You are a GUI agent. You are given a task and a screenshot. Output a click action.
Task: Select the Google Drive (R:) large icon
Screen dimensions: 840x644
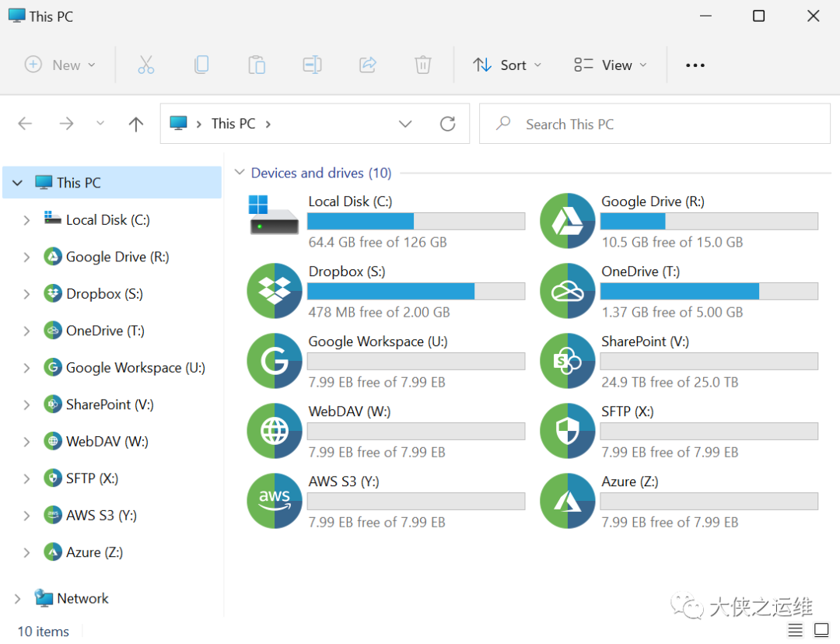point(567,221)
